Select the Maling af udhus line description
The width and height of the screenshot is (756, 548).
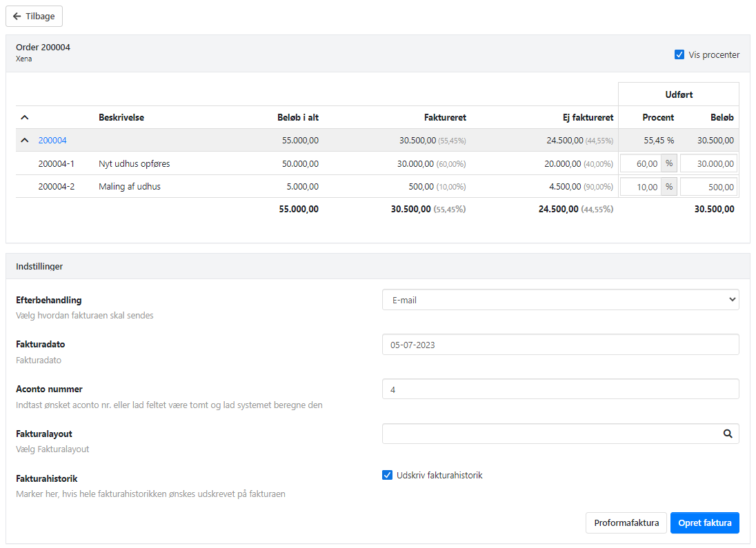click(130, 187)
